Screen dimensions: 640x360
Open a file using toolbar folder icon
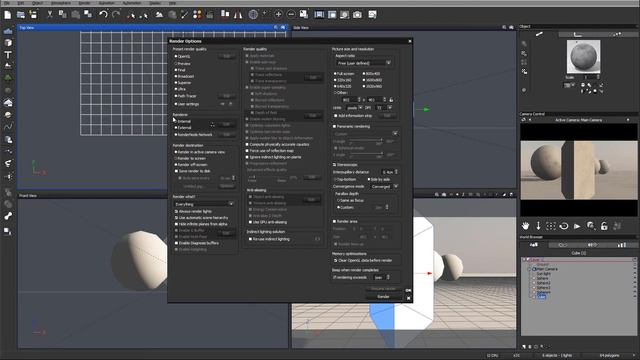20,15
